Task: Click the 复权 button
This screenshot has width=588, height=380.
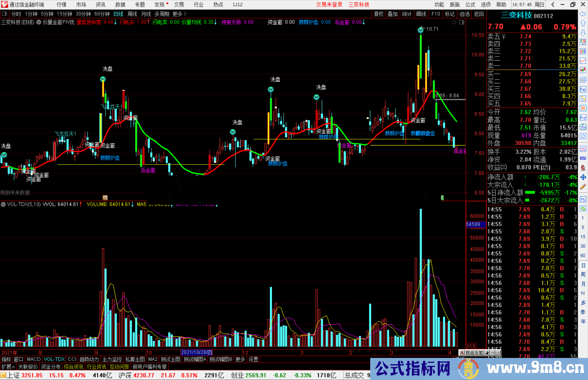Action: click(x=379, y=14)
